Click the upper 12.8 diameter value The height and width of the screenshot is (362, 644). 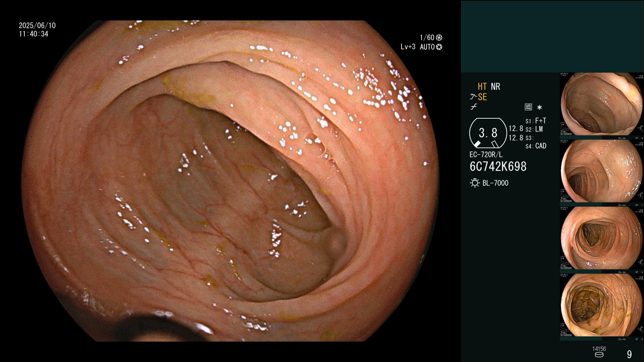pos(516,129)
